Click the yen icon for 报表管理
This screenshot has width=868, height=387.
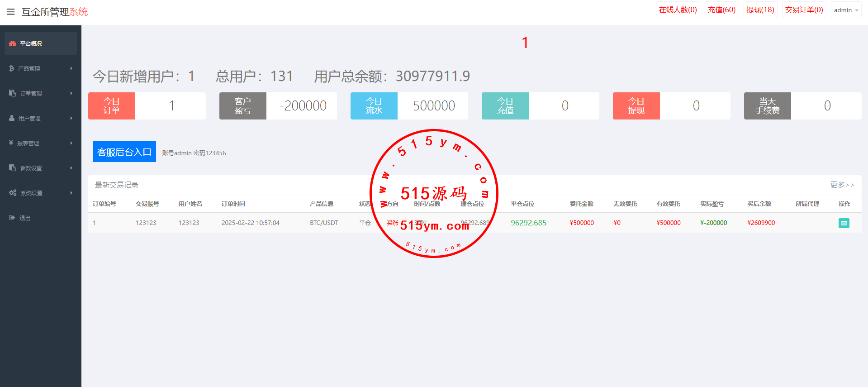(x=11, y=143)
